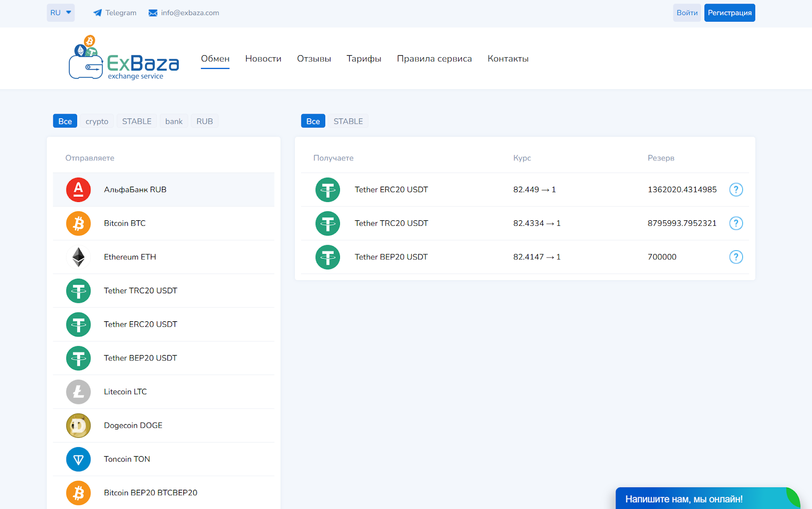812x509 pixels.
Task: Click reserve value 8795993.7952321
Action: (682, 223)
